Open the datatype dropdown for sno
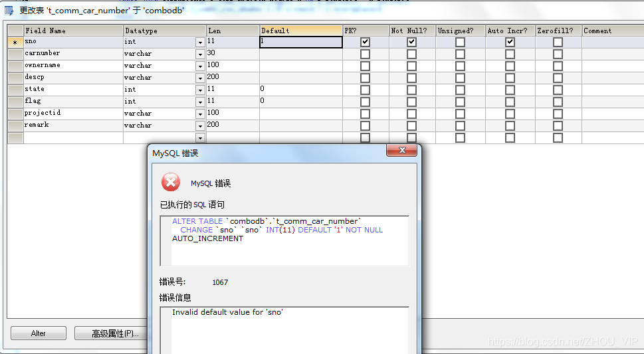The width and height of the screenshot is (644, 354). tap(200, 43)
